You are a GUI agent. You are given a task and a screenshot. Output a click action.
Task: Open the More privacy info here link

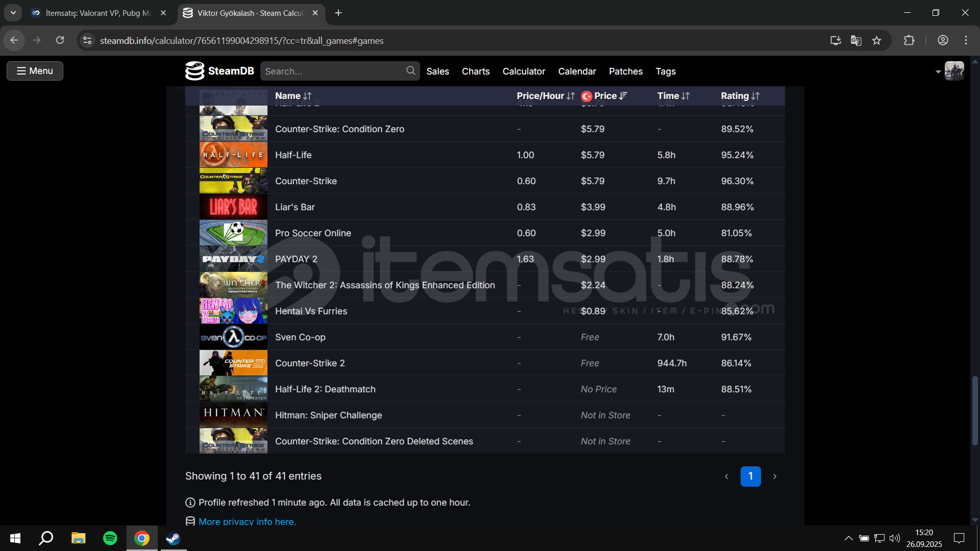247,521
